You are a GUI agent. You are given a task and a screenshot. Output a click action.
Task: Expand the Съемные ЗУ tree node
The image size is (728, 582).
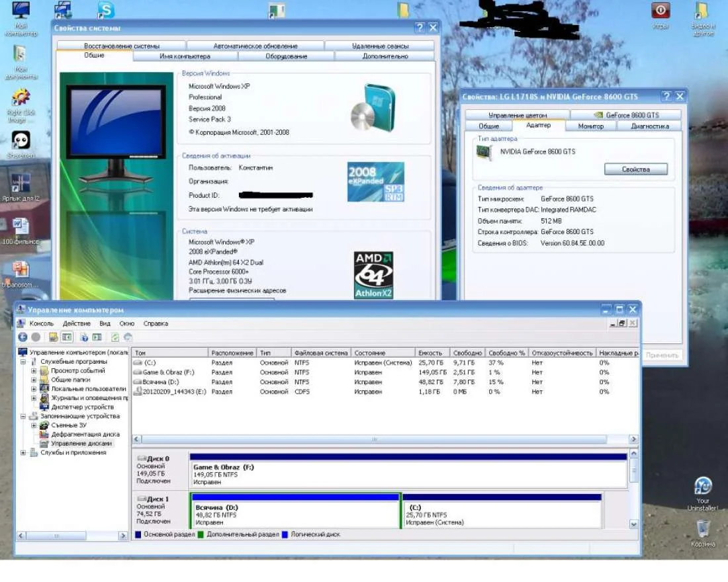(x=34, y=425)
